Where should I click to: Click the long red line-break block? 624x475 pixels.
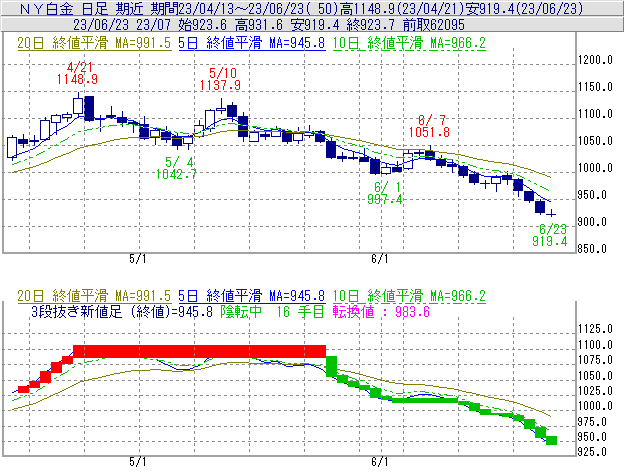coord(199,351)
